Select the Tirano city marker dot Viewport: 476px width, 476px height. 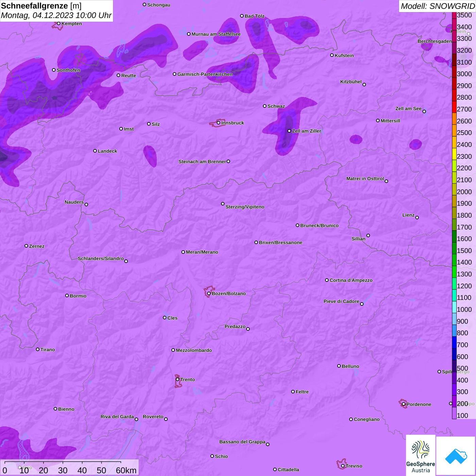[x=38, y=349]
